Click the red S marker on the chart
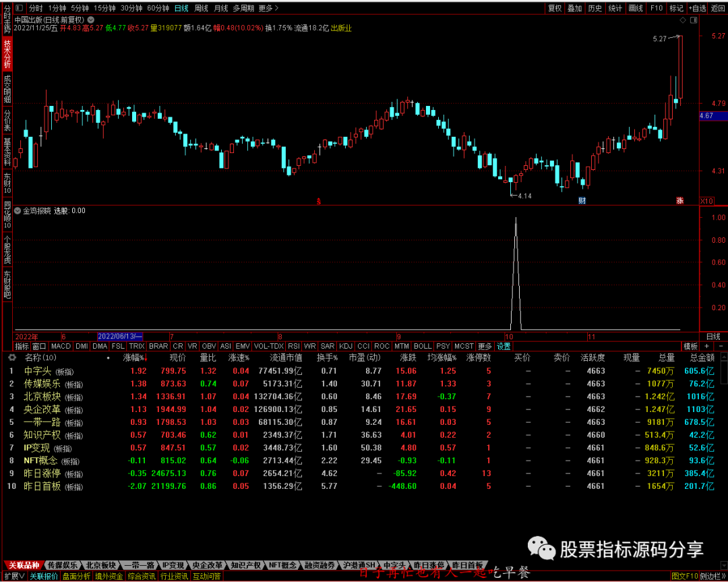Screen dimensions: 728x582 pyautogui.click(x=318, y=201)
